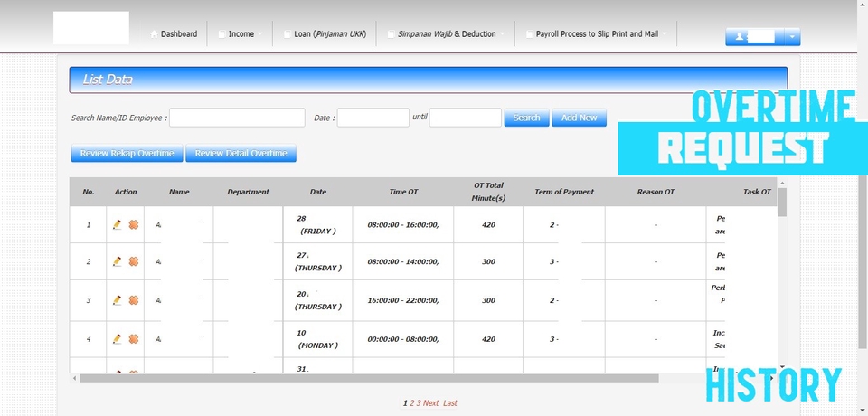Screen dimensions: 868x416
Task: Click the table's horizontal scrollbar thumb
Action: 369,378
